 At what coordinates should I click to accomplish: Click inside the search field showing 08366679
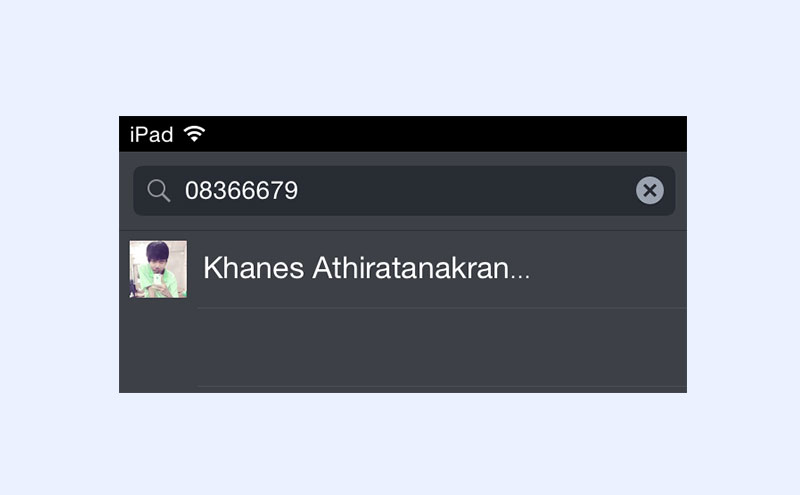click(x=404, y=190)
